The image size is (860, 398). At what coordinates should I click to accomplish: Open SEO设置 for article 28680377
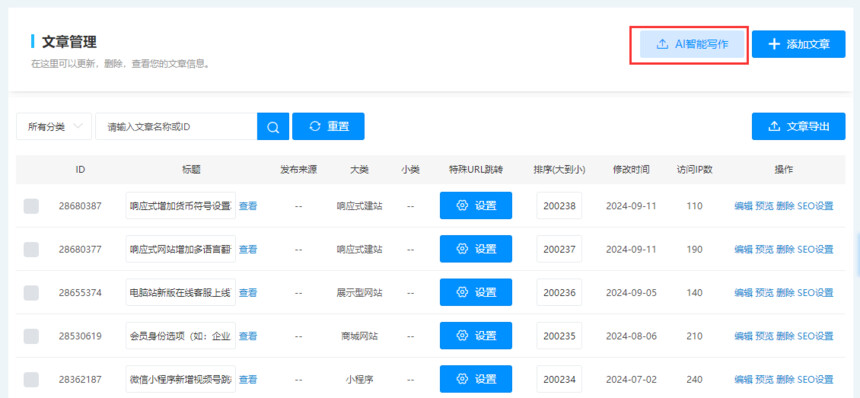(x=815, y=249)
